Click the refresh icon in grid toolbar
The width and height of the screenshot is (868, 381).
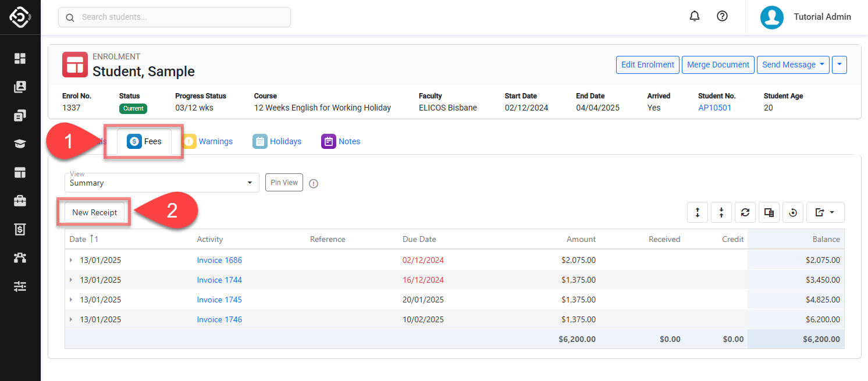[745, 213]
